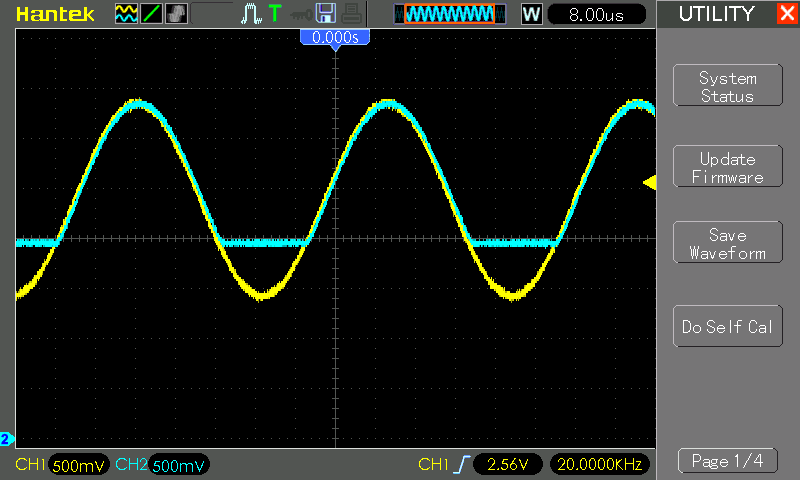Click the gray persistence waveform icon
Screen dimensions: 800x480
(x=177, y=14)
